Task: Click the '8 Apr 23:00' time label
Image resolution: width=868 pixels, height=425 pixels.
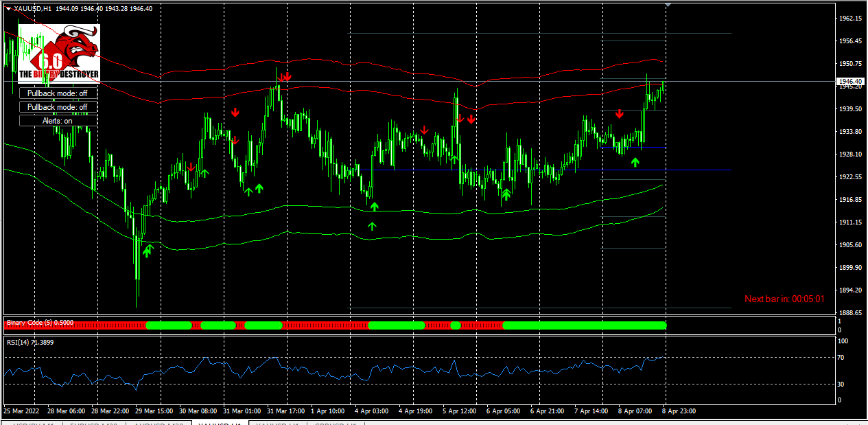Action: point(680,411)
